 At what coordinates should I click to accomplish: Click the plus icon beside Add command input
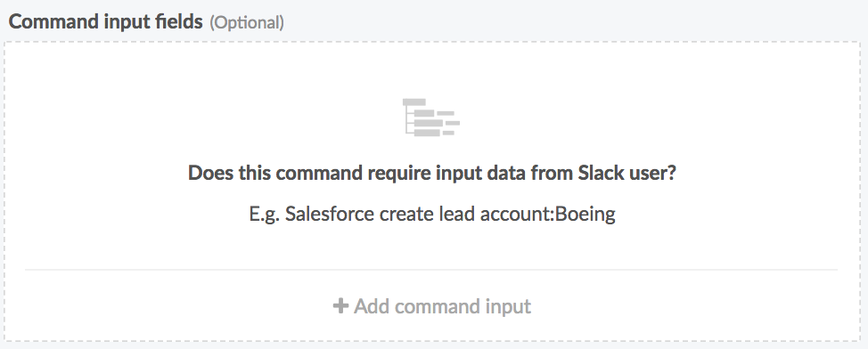tap(340, 306)
